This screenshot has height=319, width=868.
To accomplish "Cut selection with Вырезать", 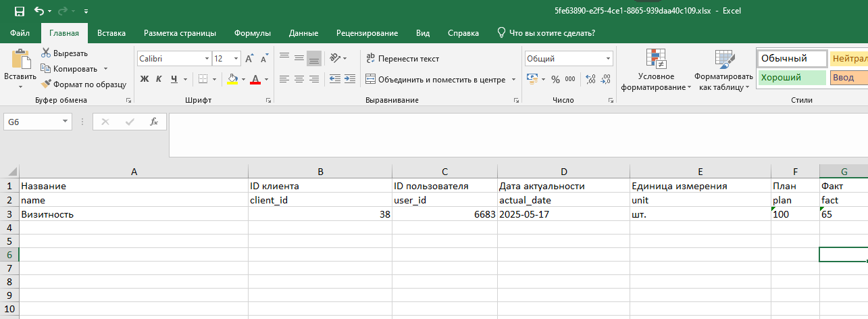I will [64, 53].
